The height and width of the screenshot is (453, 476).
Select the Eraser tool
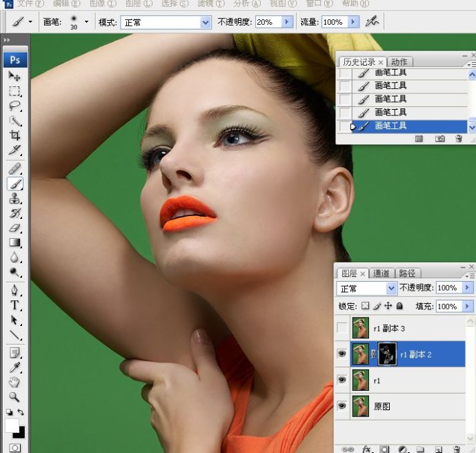14,228
